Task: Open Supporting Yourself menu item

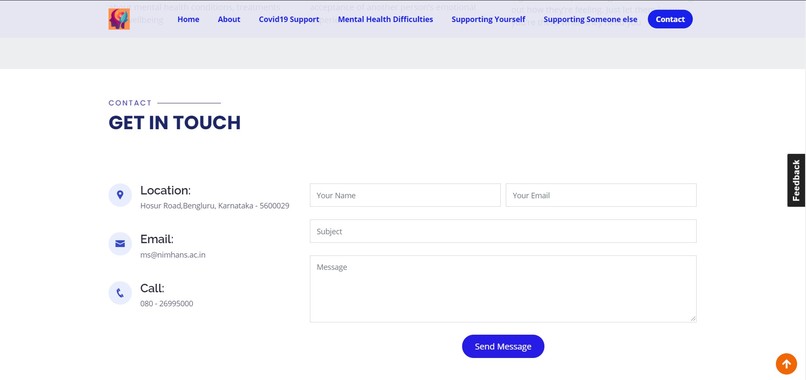Action: click(x=488, y=20)
